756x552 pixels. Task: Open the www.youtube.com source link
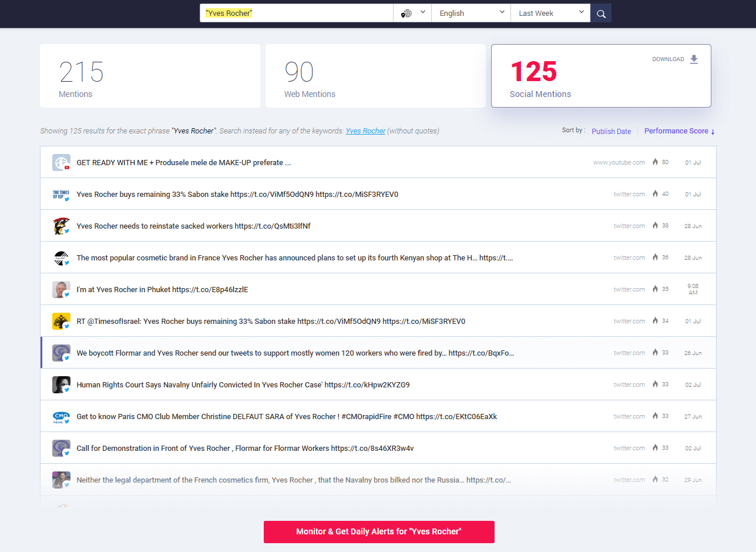(619, 162)
